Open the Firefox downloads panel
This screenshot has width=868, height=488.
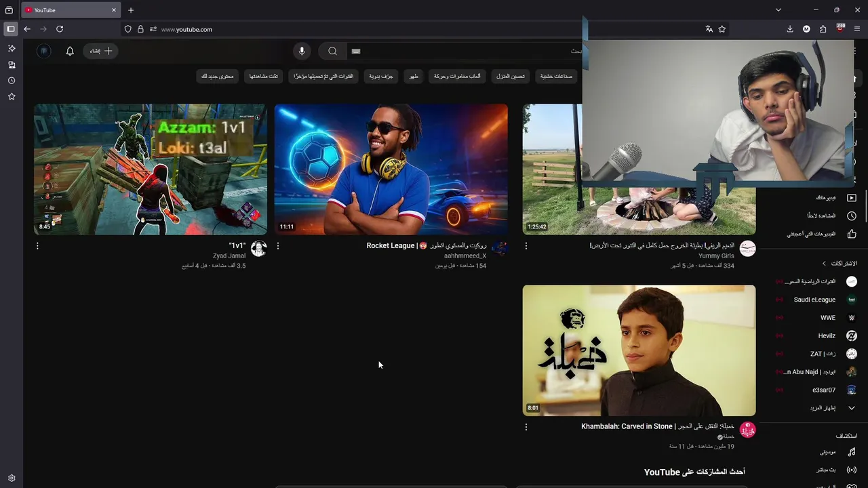[790, 29]
